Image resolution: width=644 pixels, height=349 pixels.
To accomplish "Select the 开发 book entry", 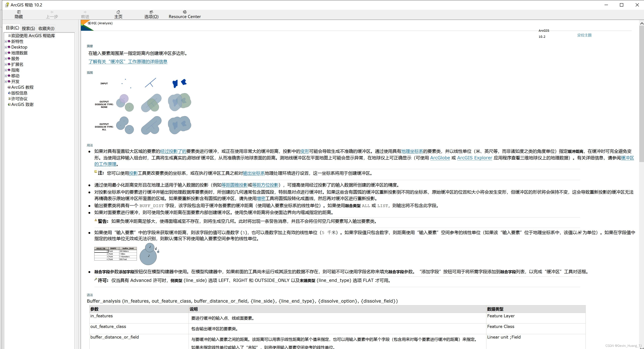I will pos(15,82).
